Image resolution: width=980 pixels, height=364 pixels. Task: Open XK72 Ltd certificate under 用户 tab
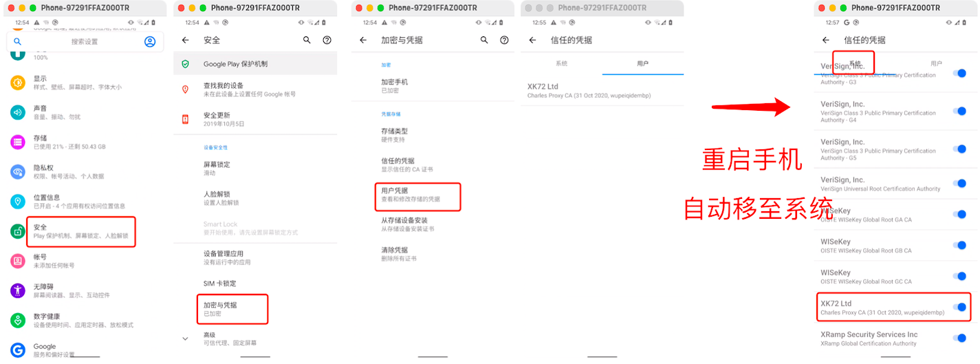point(602,90)
